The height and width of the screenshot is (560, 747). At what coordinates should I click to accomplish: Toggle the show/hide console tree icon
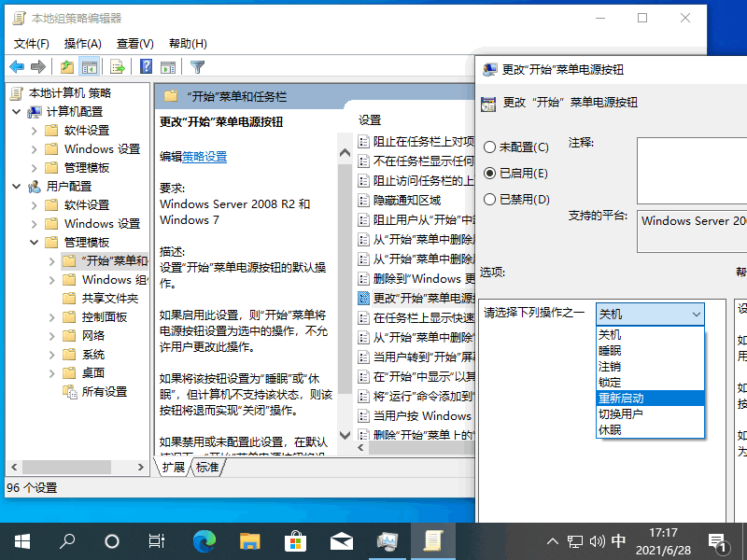89,66
